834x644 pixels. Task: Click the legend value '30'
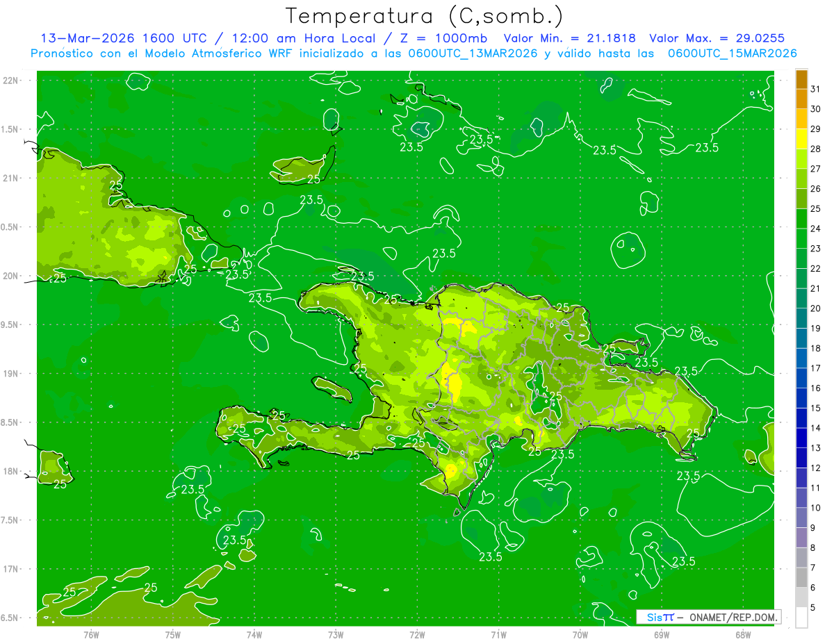pyautogui.click(x=816, y=109)
